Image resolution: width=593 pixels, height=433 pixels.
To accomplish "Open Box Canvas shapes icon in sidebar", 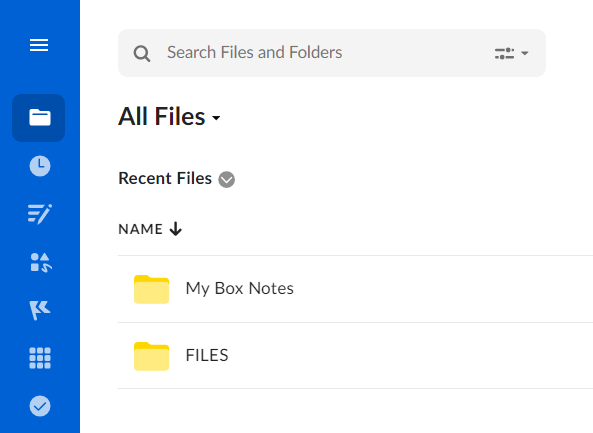I will click(41, 262).
